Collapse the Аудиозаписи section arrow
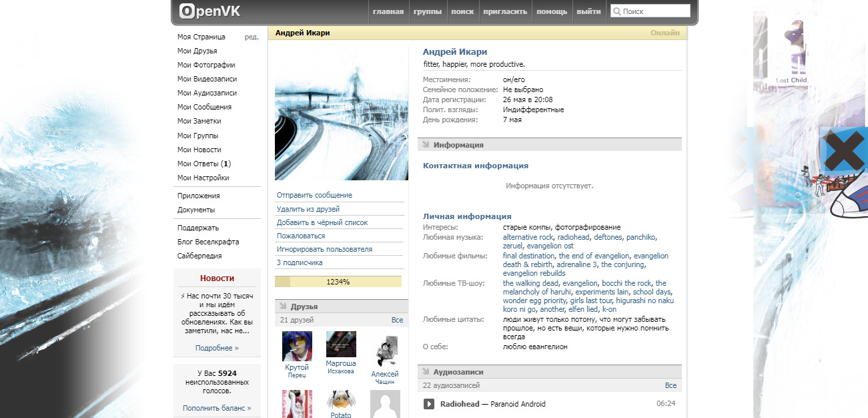The height and width of the screenshot is (418, 868). pos(424,372)
